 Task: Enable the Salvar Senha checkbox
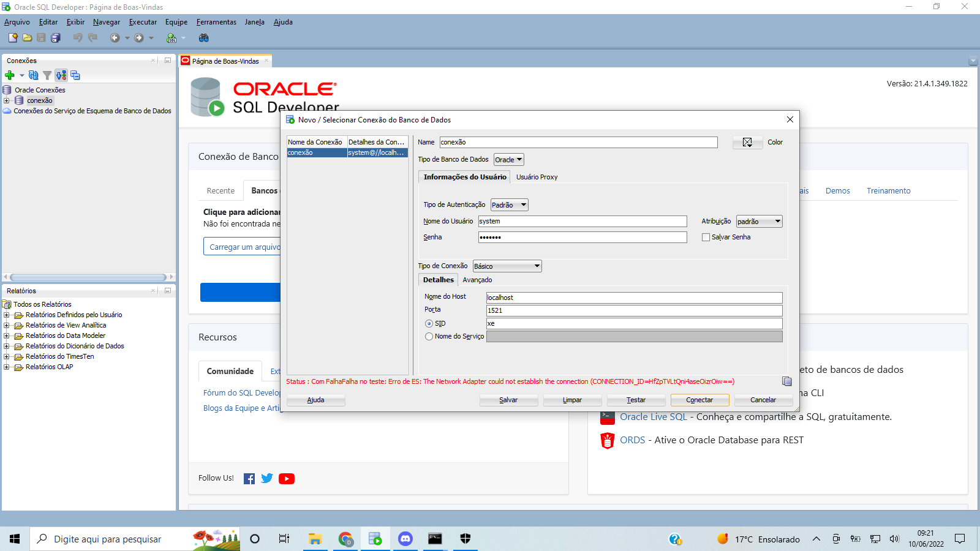(x=706, y=237)
